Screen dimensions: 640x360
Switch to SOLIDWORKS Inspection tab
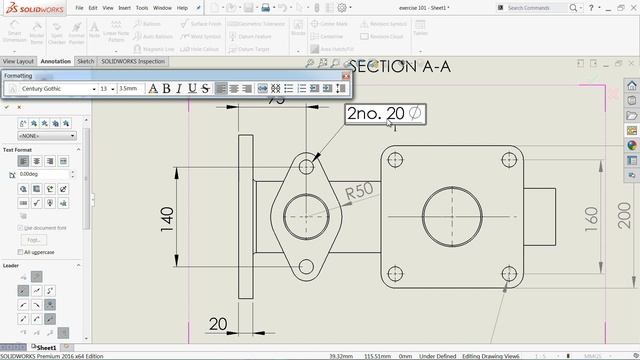pyautogui.click(x=133, y=61)
